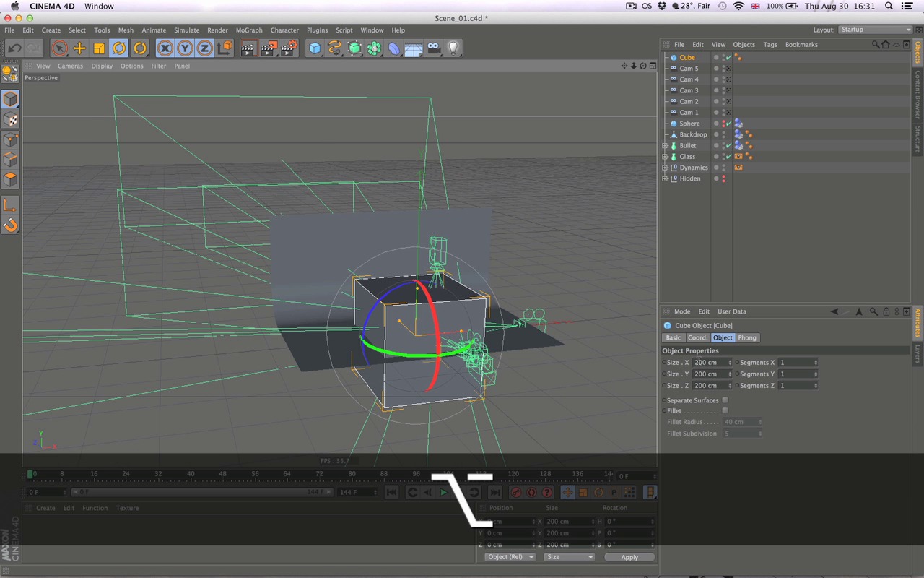Open the green modeling array icon
The image size is (924, 578).
click(x=374, y=48)
